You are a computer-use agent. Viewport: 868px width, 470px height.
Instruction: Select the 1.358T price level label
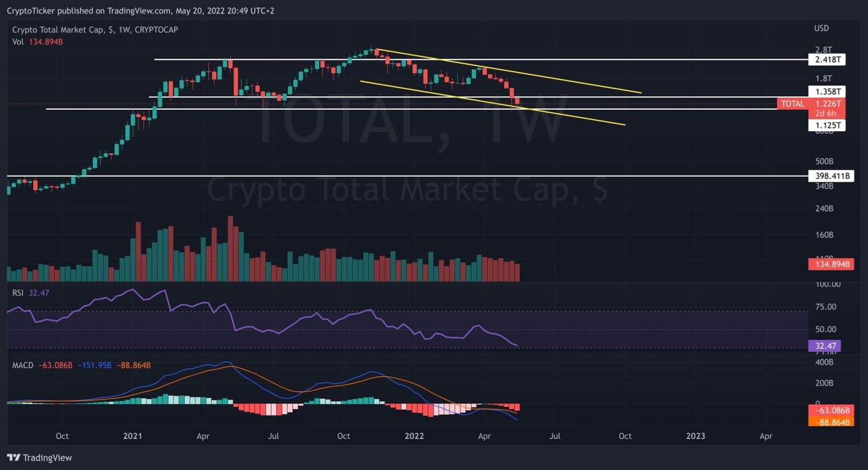point(827,92)
